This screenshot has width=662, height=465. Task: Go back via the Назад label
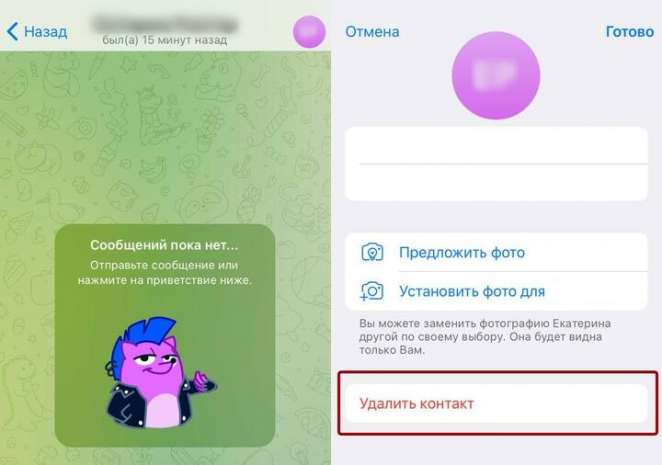[46, 32]
